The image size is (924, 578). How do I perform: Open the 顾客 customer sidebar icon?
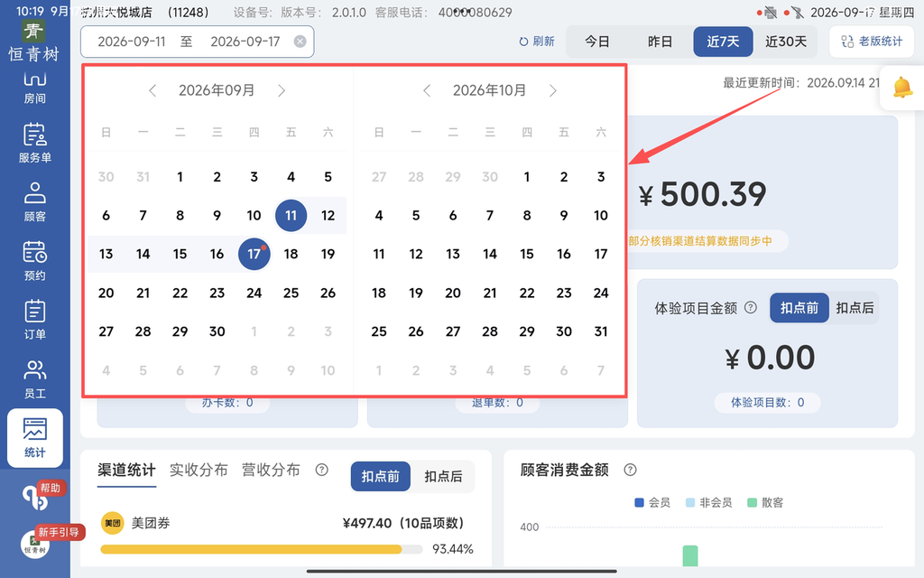click(x=35, y=201)
